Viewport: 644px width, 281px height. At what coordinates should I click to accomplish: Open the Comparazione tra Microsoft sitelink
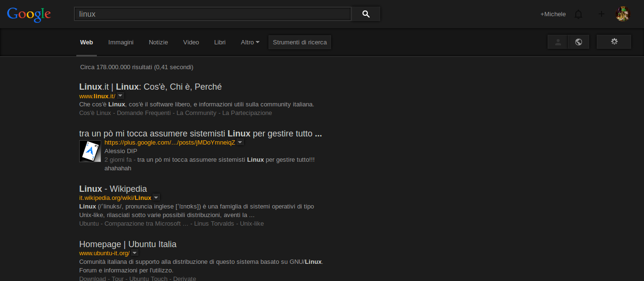coord(146,224)
